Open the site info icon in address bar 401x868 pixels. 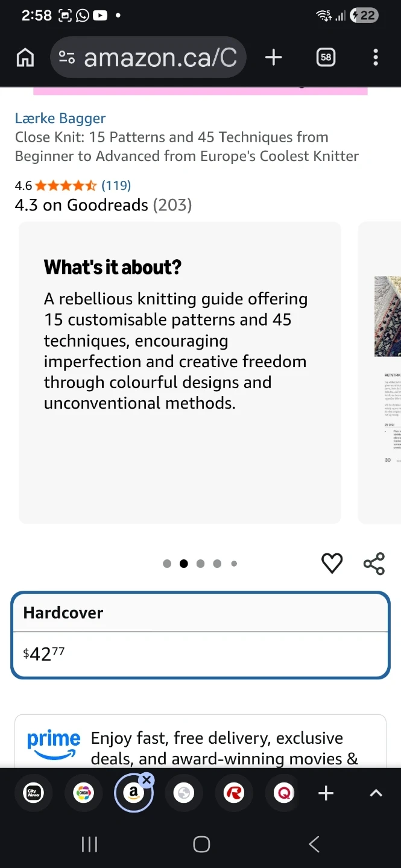[66, 58]
